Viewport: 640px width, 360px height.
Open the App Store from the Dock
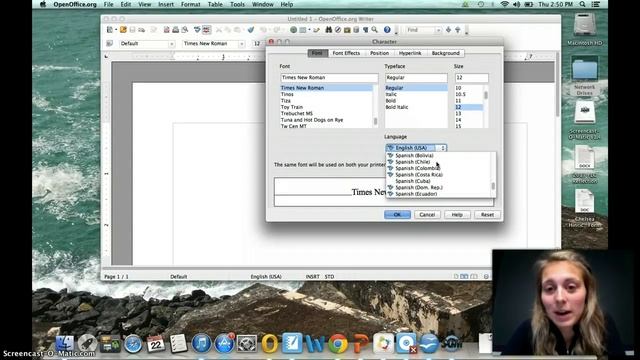point(224,344)
